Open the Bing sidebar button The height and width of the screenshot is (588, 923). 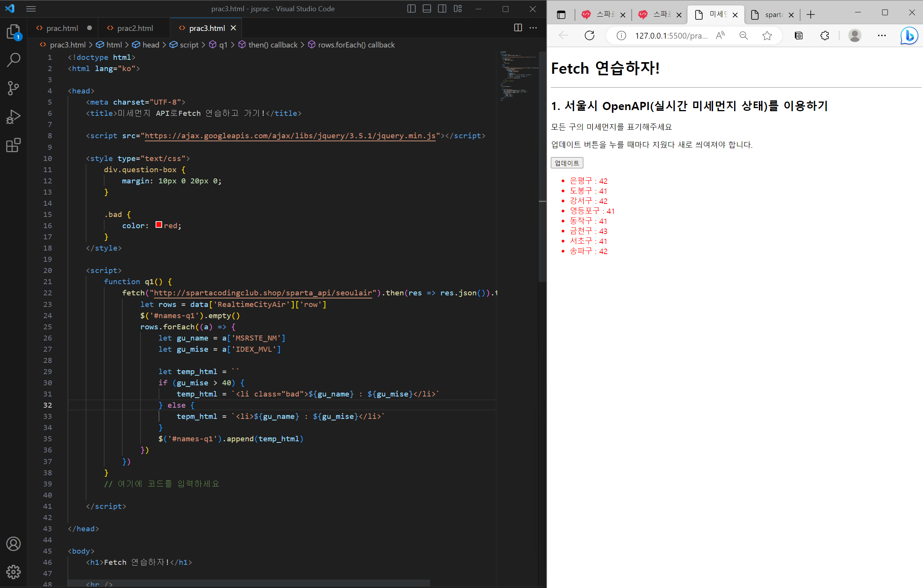[x=909, y=36]
